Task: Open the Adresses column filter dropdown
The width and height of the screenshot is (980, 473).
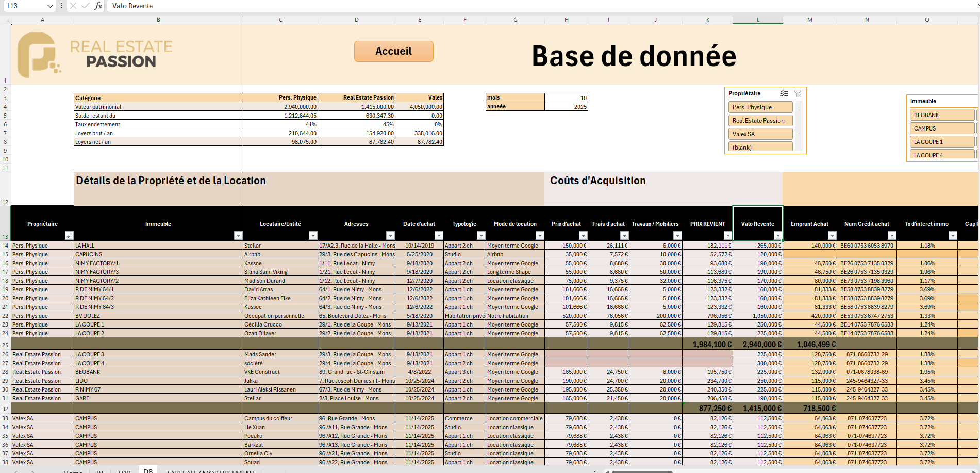Action: coord(390,236)
